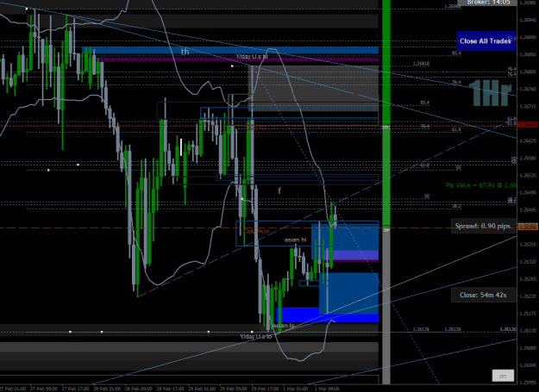Click 1.26895 on the price axis
The image size is (539, 392).
point(528,37)
